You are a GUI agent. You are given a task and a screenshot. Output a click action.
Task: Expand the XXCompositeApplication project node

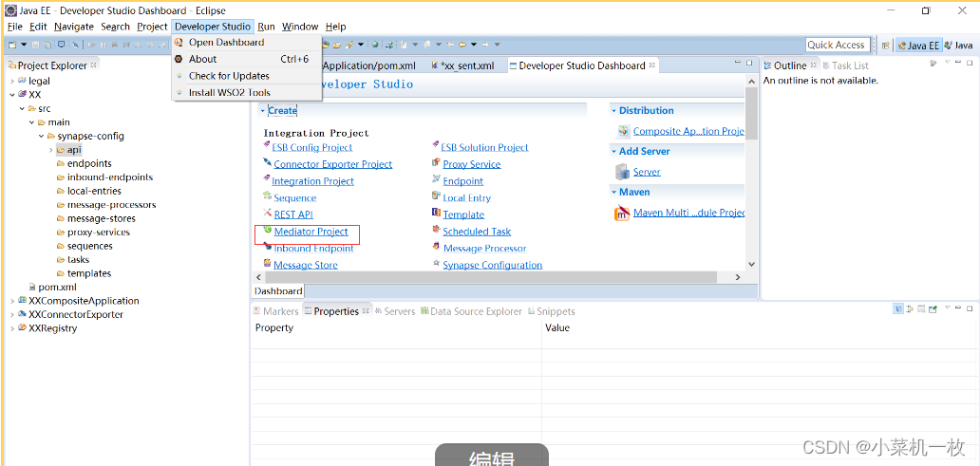click(x=12, y=301)
